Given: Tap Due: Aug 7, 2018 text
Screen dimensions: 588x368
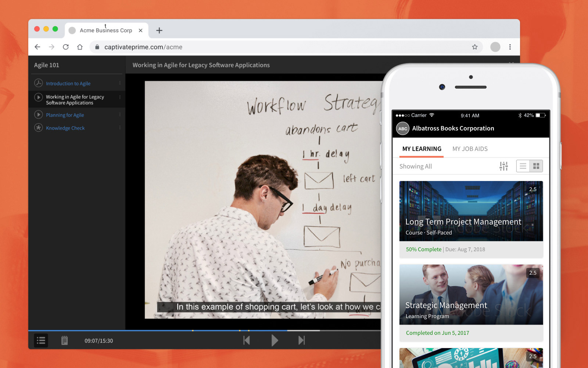Looking at the screenshot, I should [465, 250].
